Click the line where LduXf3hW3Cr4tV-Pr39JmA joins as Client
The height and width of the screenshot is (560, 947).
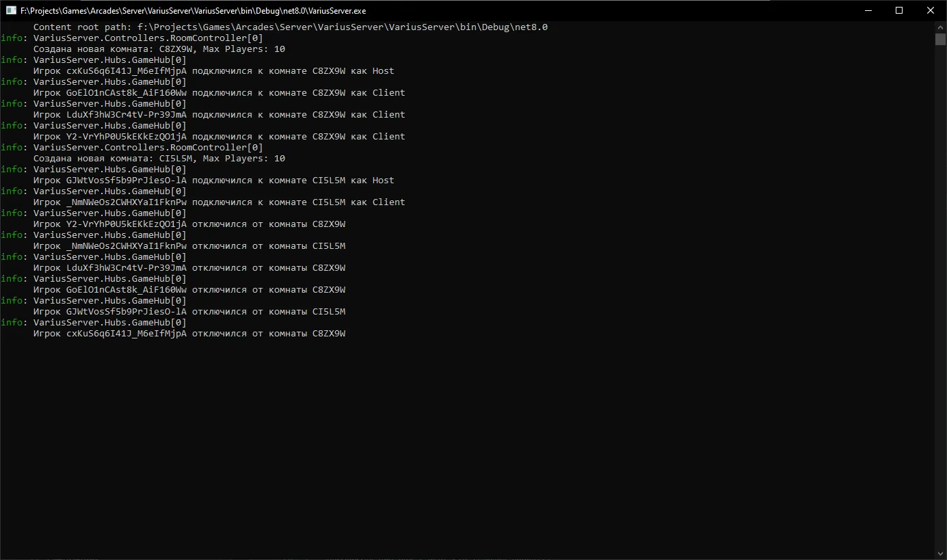click(219, 115)
